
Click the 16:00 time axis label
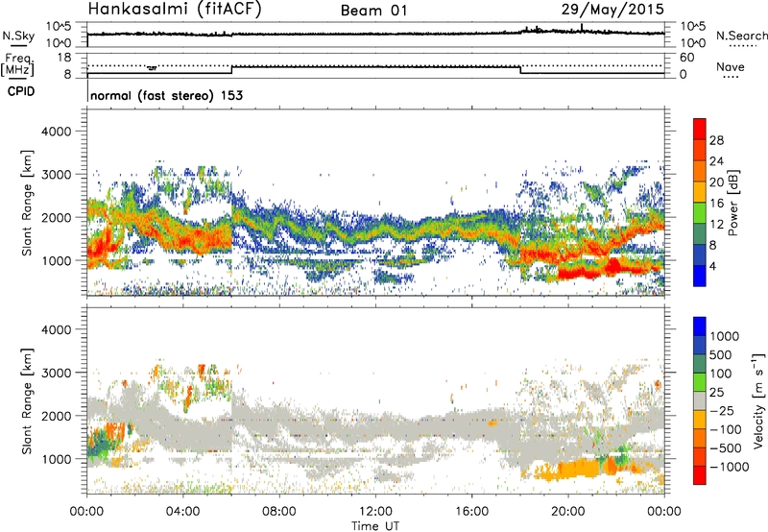pos(471,512)
